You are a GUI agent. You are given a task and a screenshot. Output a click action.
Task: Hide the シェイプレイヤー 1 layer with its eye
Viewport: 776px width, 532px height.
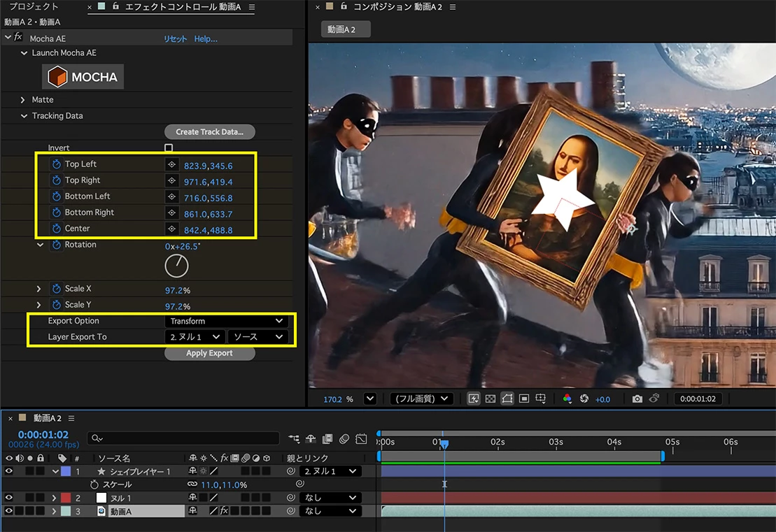tap(8, 471)
